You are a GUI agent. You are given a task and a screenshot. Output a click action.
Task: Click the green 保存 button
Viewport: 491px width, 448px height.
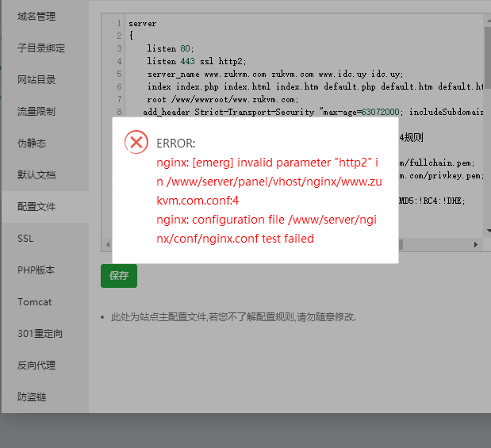point(119,276)
